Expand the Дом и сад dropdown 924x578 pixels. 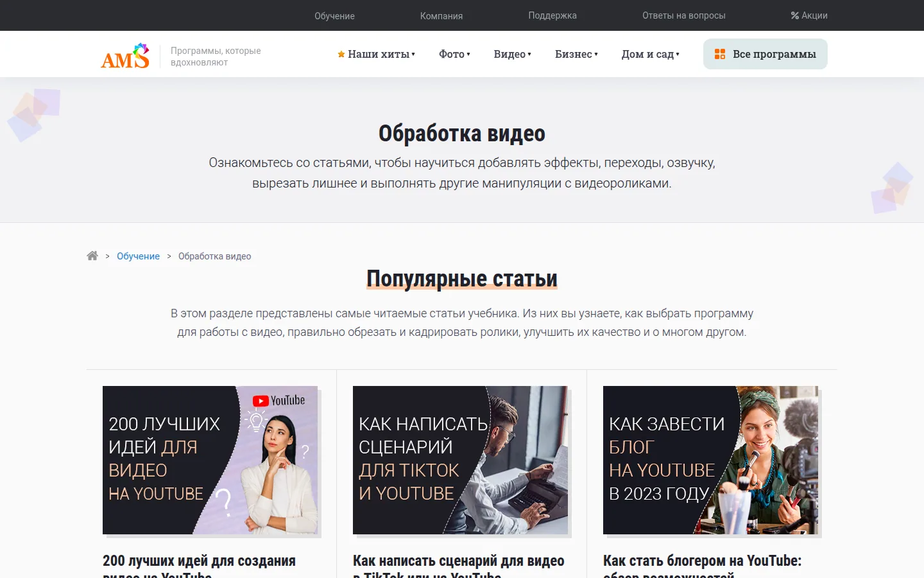pos(650,55)
